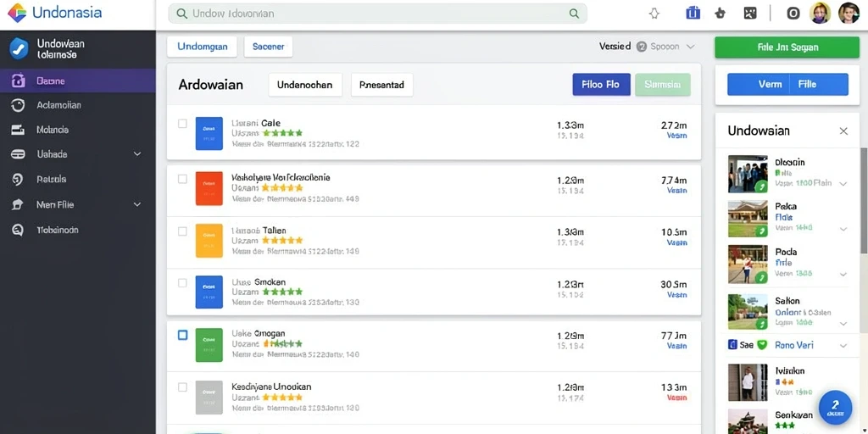Click the blue floating chat bubble
The image size is (868, 434).
click(835, 407)
